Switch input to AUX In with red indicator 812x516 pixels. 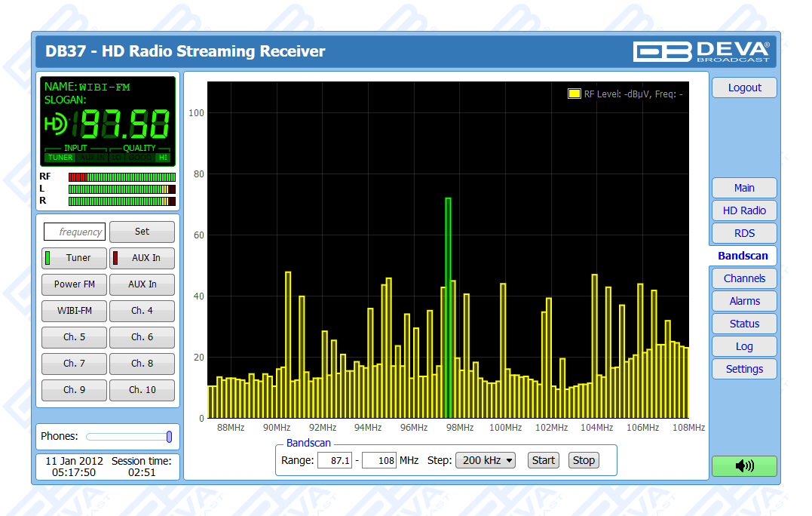(x=142, y=258)
